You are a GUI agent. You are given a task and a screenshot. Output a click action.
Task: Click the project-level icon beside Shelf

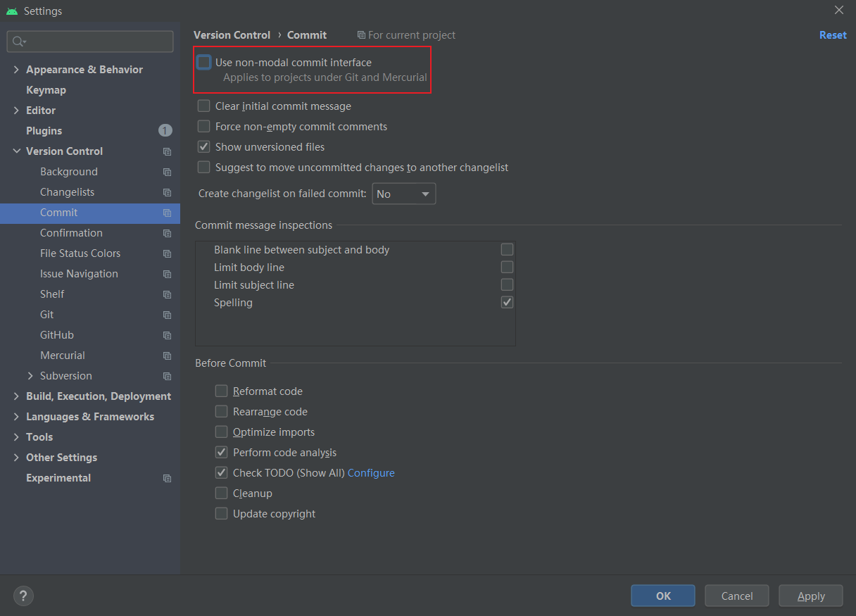[167, 294]
